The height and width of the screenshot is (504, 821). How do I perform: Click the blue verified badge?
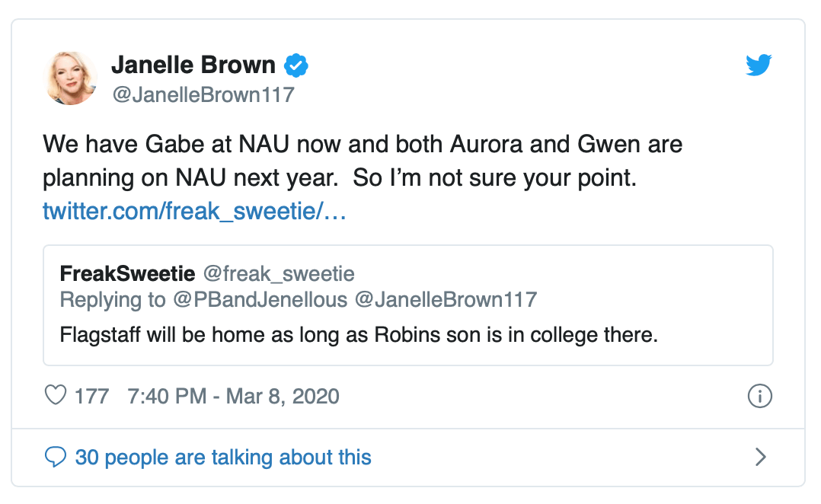[296, 66]
